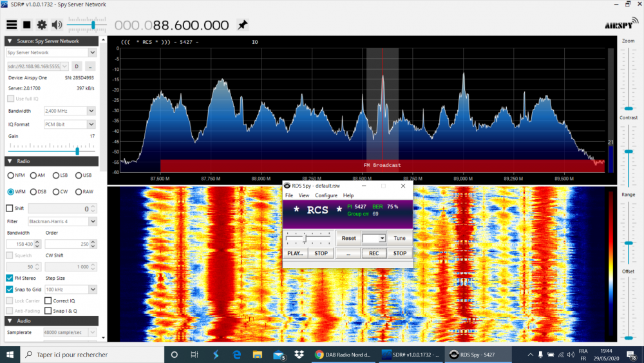
Task: Select the WFM mode
Action: tap(11, 192)
